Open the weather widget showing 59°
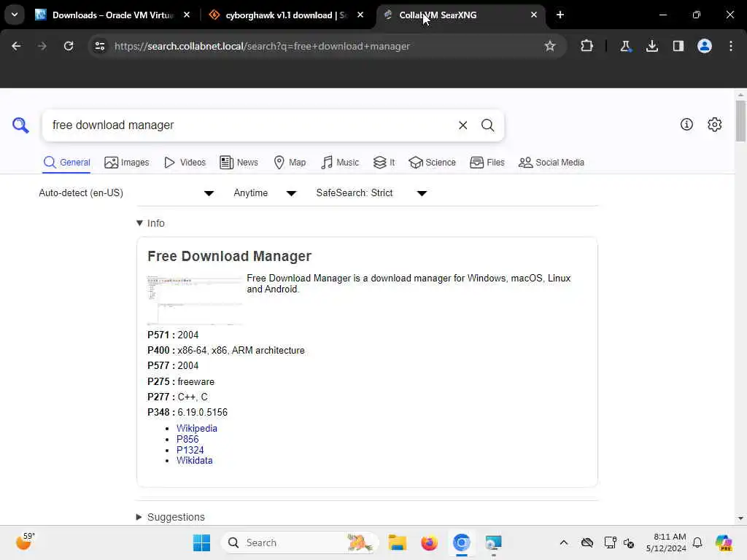The width and height of the screenshot is (747, 560). point(25,542)
